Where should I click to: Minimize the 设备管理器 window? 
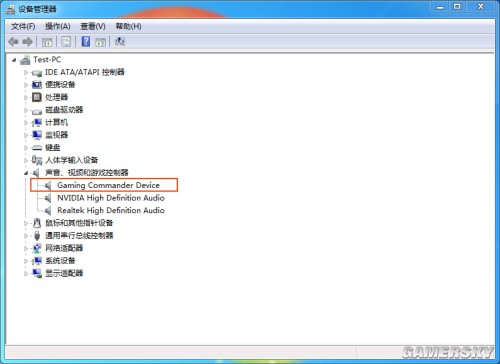440,7
